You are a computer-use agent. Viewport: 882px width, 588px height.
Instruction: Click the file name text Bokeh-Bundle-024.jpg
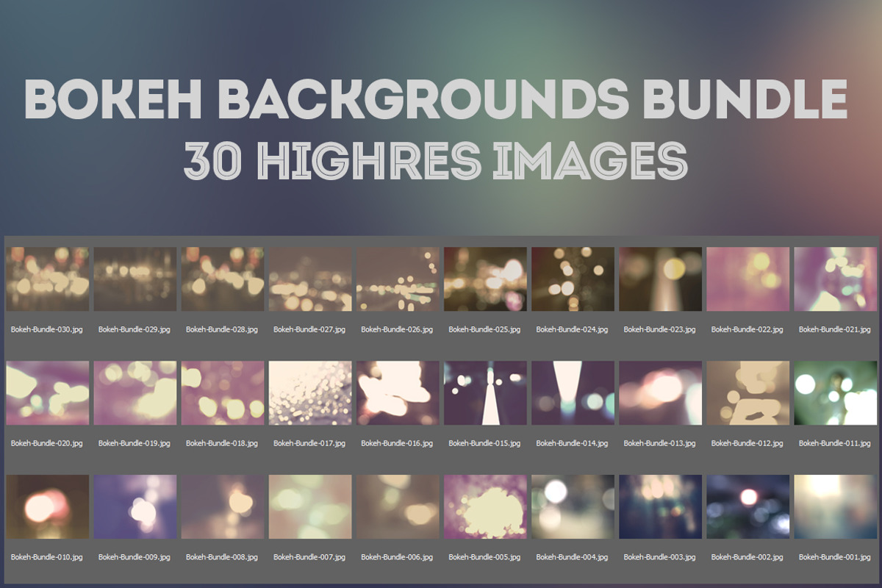pyautogui.click(x=573, y=330)
